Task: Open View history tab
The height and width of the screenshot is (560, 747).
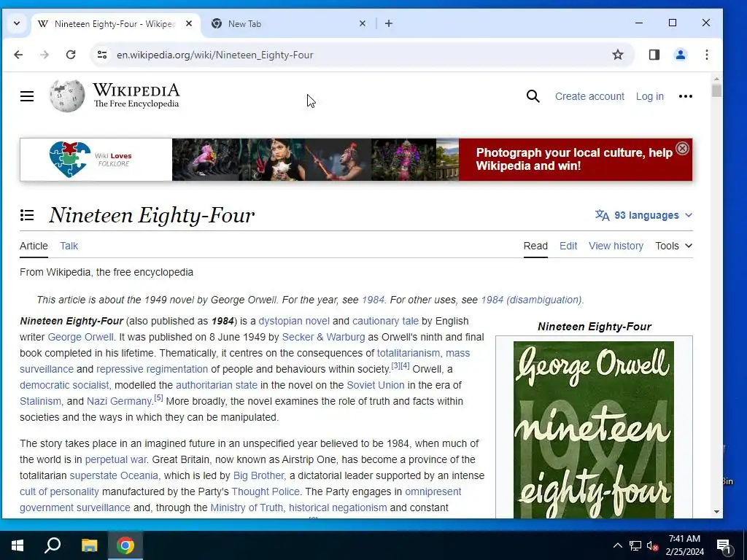Action: (616, 246)
